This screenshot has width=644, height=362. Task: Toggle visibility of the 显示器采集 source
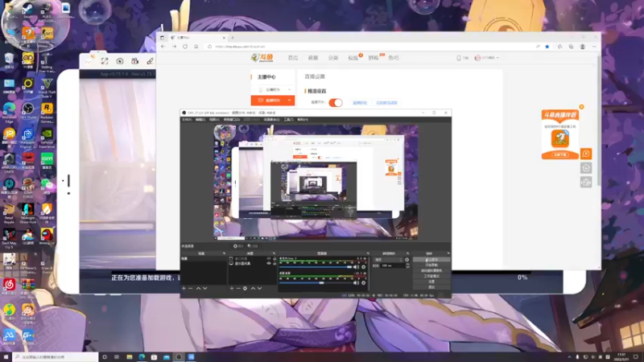pyautogui.click(x=269, y=264)
